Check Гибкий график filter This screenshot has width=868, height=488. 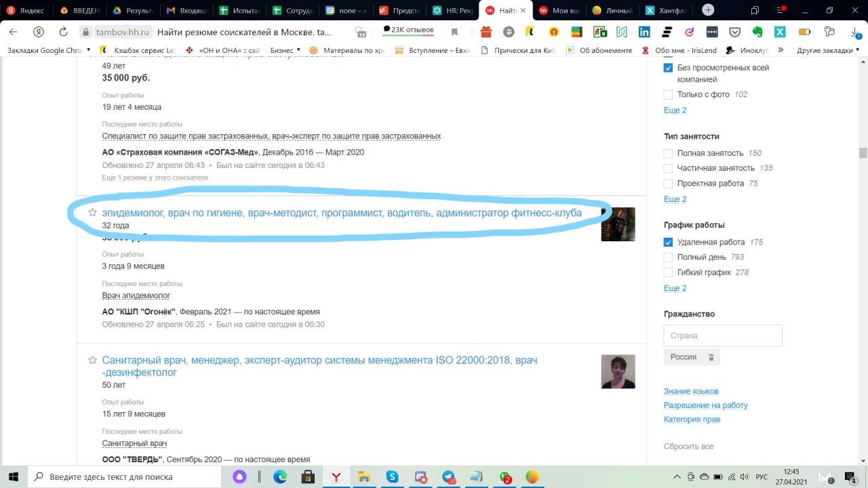pos(668,272)
